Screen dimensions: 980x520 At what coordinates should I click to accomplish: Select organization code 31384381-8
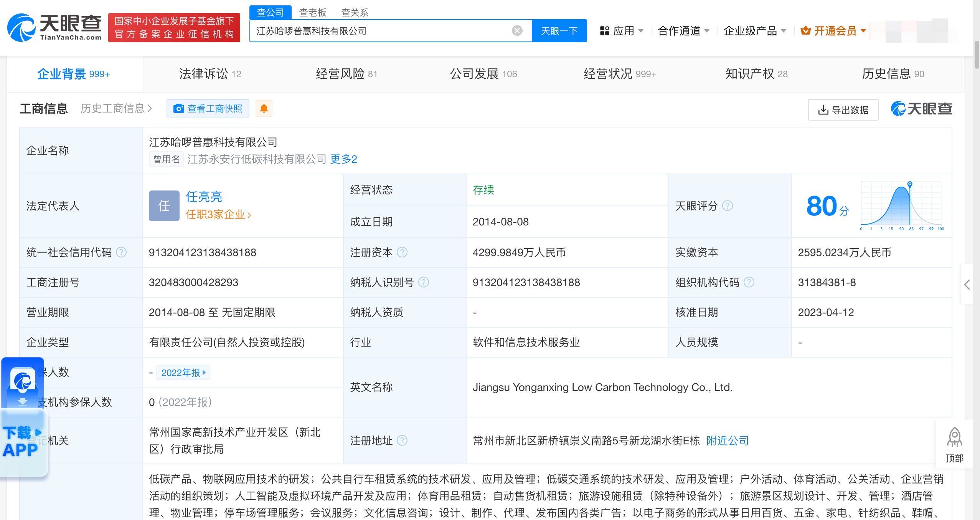tap(827, 282)
